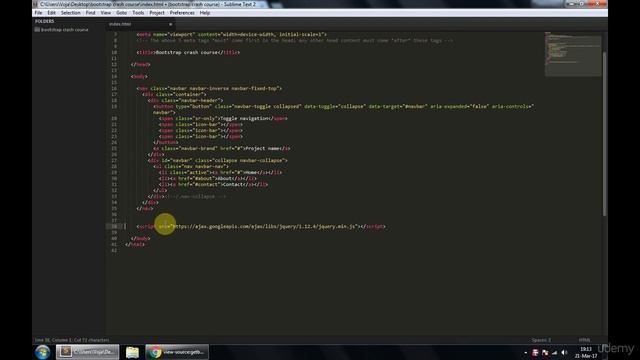
Task: Change indentation via Spaces: 2
Action: point(541,340)
